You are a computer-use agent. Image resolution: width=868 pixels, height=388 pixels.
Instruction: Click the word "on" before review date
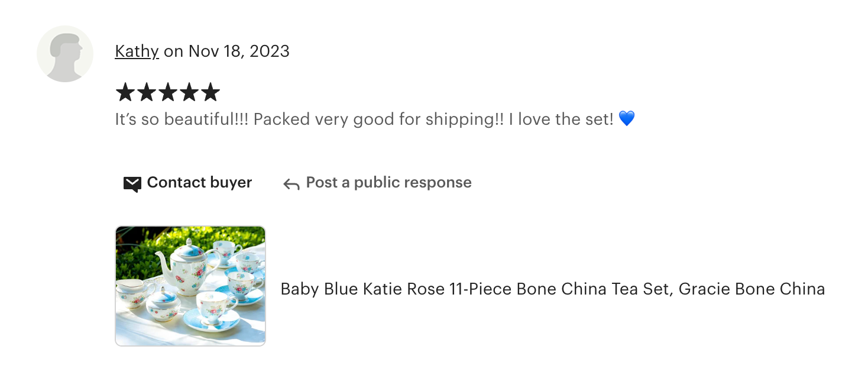click(173, 51)
